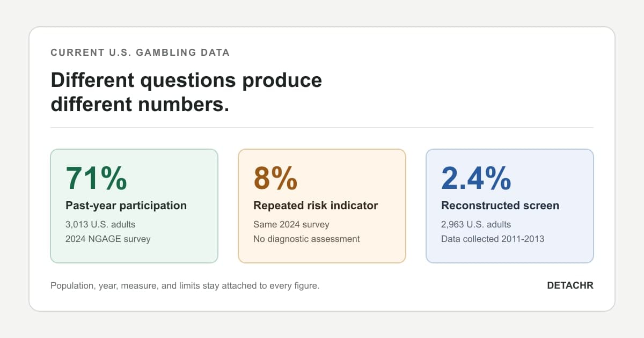Select the orange risk indicator card
The image size is (644, 338).
point(322,206)
